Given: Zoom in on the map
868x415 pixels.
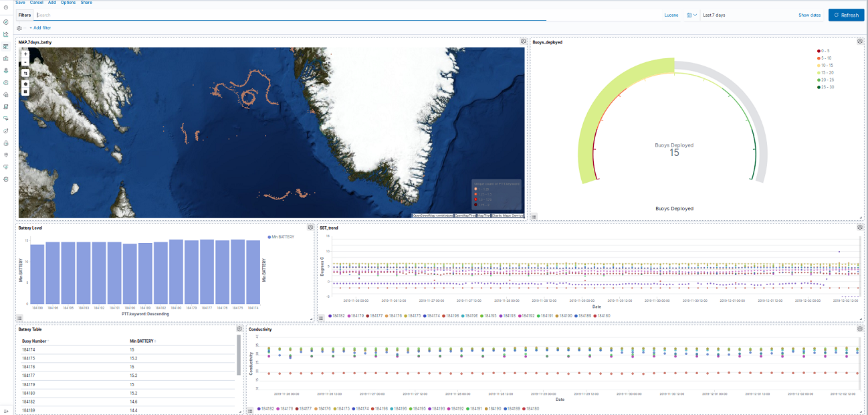Looking at the screenshot, I should (x=25, y=54).
